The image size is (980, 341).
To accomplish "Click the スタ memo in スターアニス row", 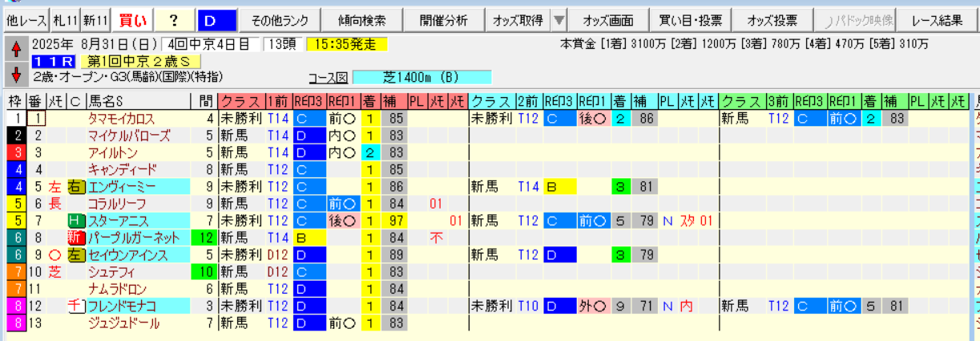I will coord(688,221).
